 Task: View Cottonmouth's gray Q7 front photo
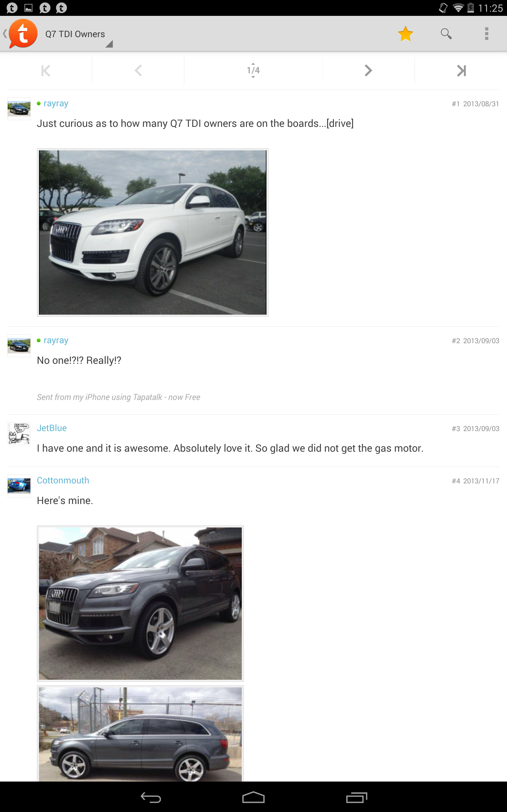point(140,603)
